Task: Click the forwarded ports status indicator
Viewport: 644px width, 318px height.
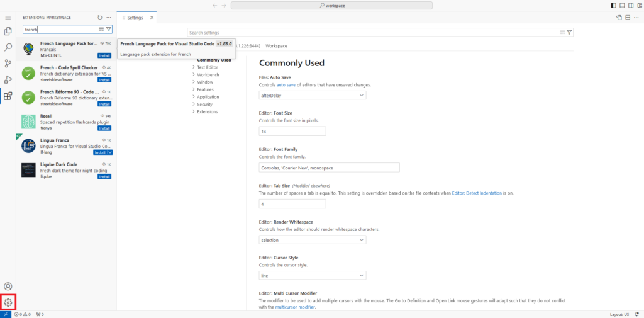Action: pos(40,314)
